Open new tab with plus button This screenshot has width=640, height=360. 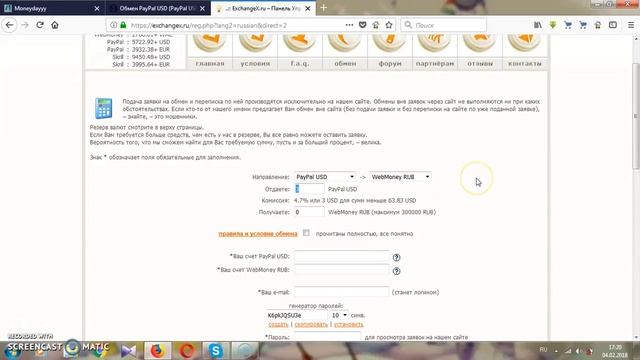coord(324,8)
